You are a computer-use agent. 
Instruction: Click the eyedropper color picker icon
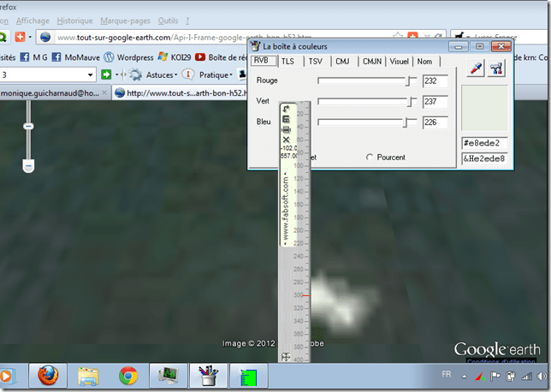pos(474,70)
